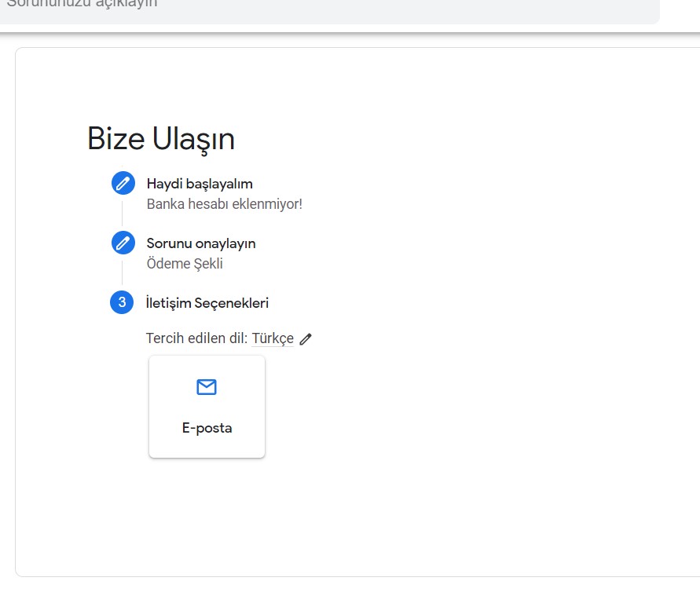Click the Tercih edilen dil label

pos(196,338)
